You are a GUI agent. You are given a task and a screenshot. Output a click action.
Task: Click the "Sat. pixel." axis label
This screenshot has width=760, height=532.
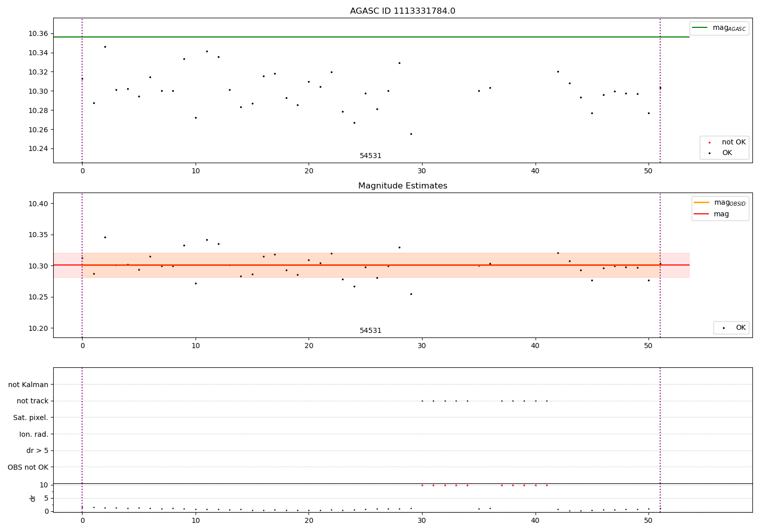31,417
